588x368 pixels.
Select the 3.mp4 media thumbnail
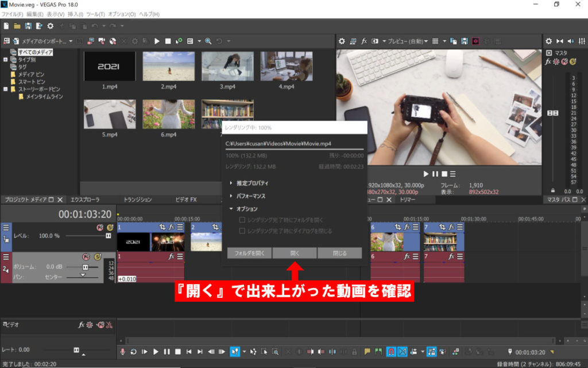(x=227, y=66)
